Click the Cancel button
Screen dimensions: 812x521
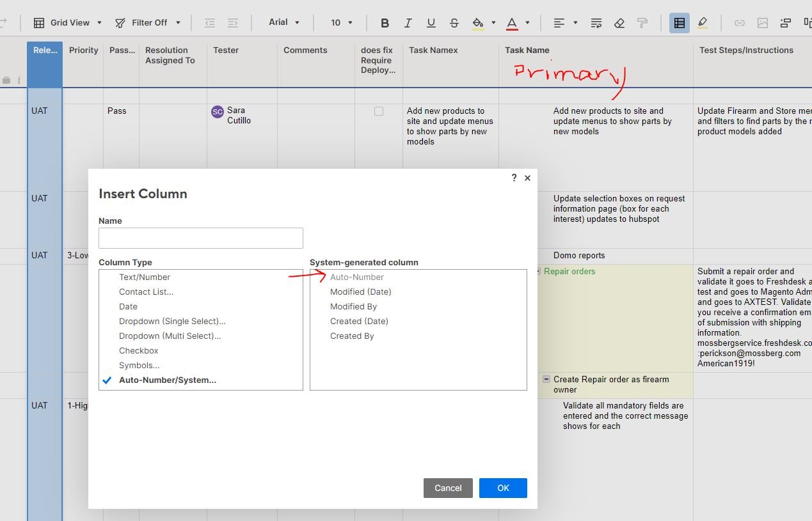448,488
